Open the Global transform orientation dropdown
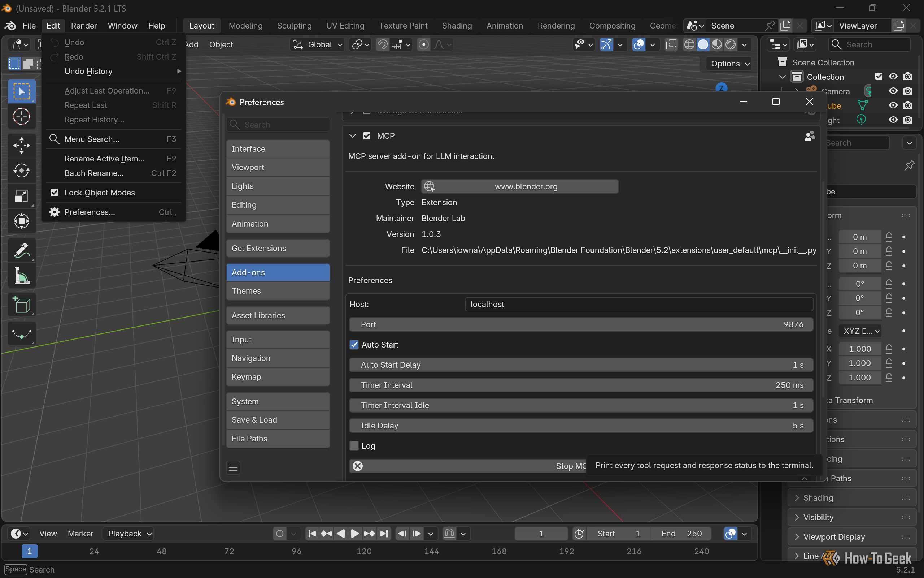The width and height of the screenshot is (924, 578). pyautogui.click(x=318, y=45)
